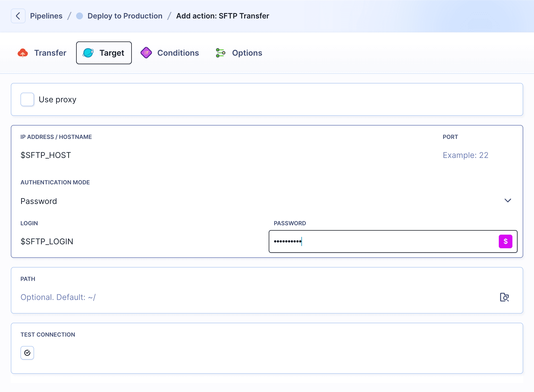Image resolution: width=534 pixels, height=392 pixels.
Task: Run the test connection check icon
Action: point(27,353)
